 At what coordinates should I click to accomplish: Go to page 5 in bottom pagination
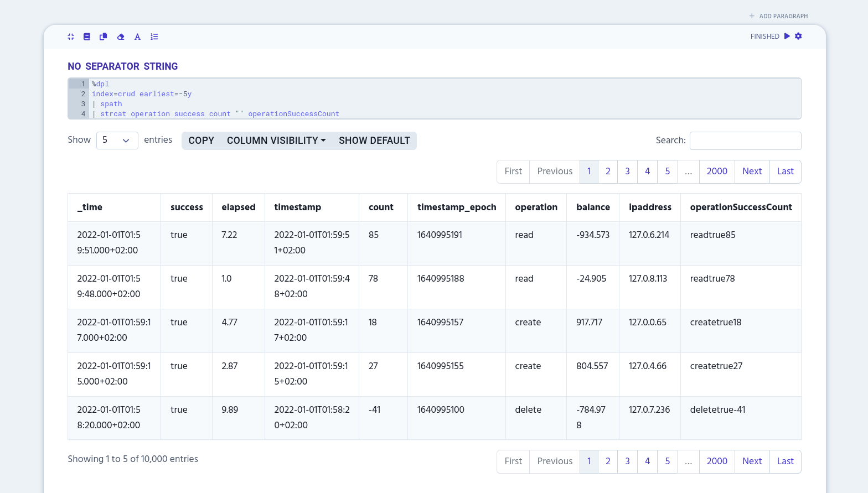(668, 461)
